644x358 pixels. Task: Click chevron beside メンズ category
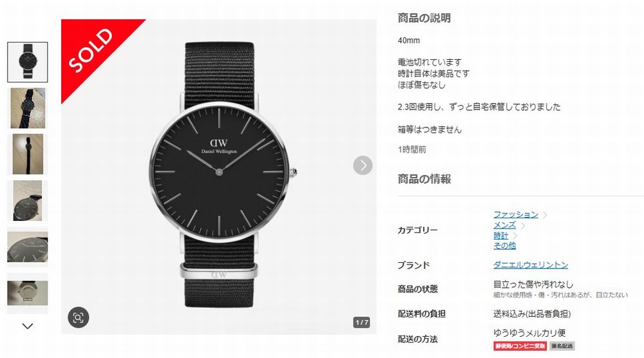coord(523,225)
